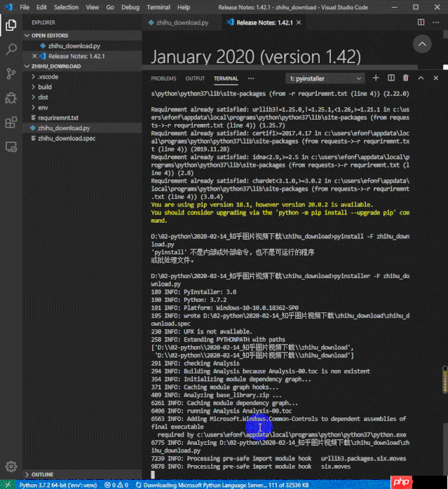
Task: Open the Debug menu
Action: tap(130, 7)
